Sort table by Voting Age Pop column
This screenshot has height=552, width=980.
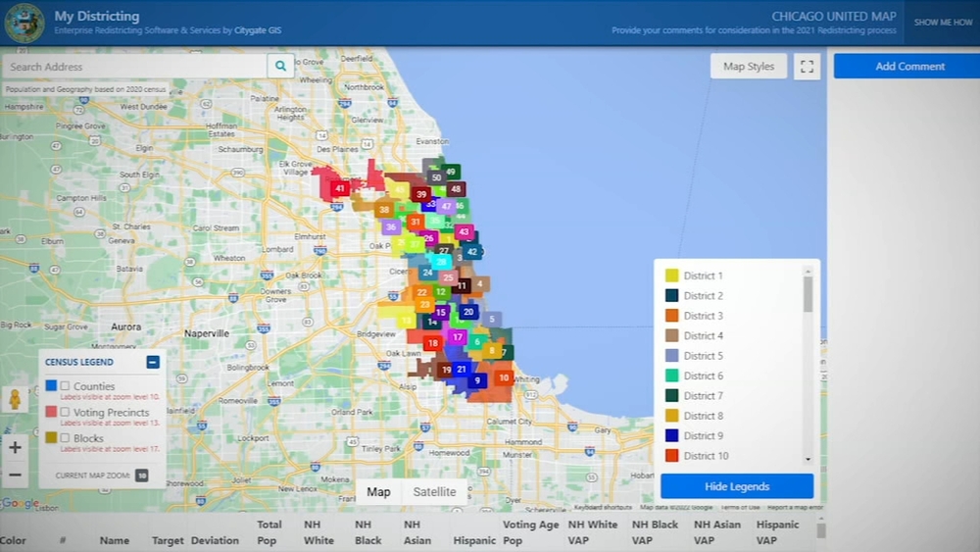(x=530, y=532)
